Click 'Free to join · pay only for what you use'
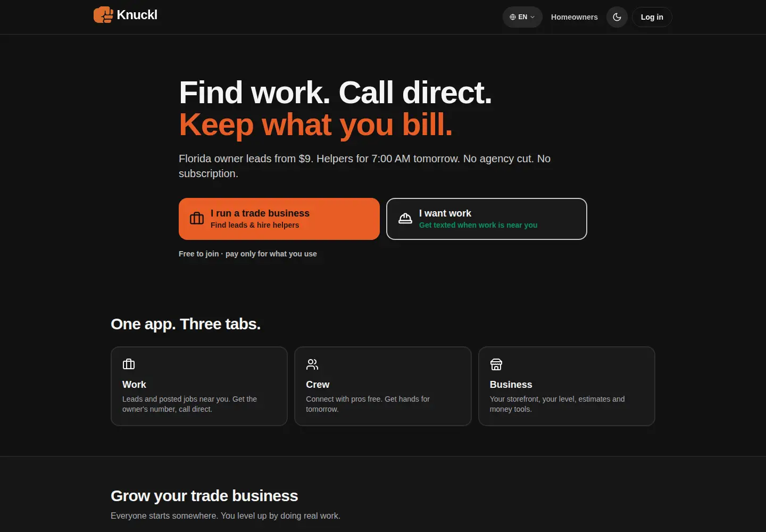 248,254
